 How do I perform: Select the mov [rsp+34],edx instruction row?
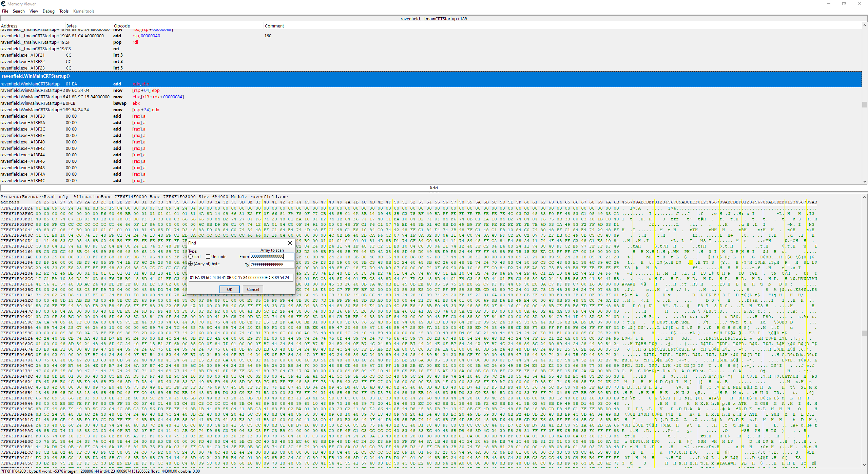pyautogui.click(x=431, y=110)
